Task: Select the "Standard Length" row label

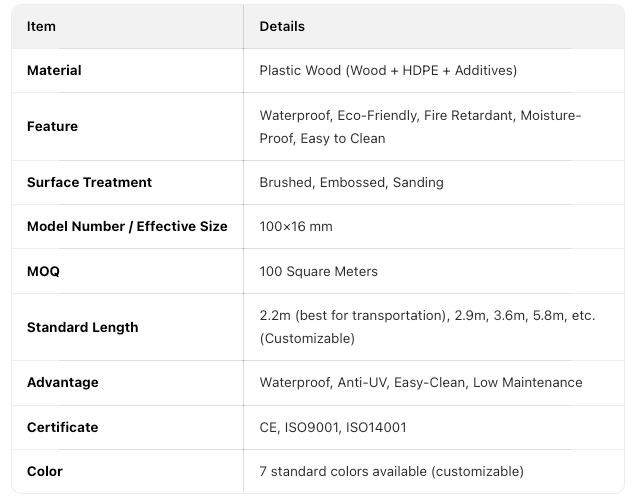Action: tap(82, 327)
